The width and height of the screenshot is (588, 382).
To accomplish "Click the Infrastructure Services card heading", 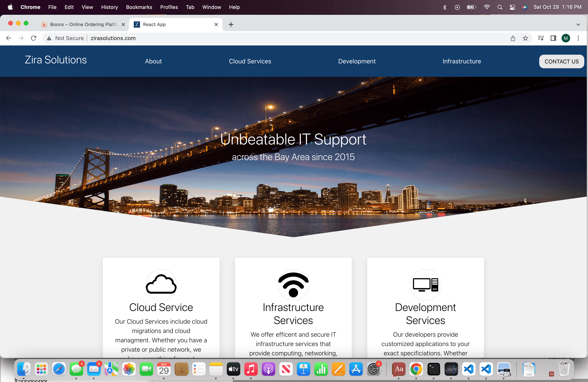I will (x=293, y=314).
